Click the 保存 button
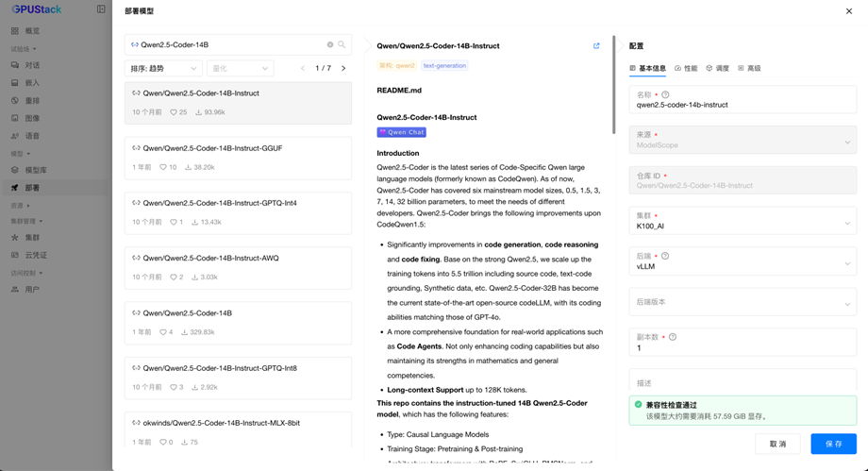Image resolution: width=868 pixels, height=471 pixels. [x=834, y=444]
